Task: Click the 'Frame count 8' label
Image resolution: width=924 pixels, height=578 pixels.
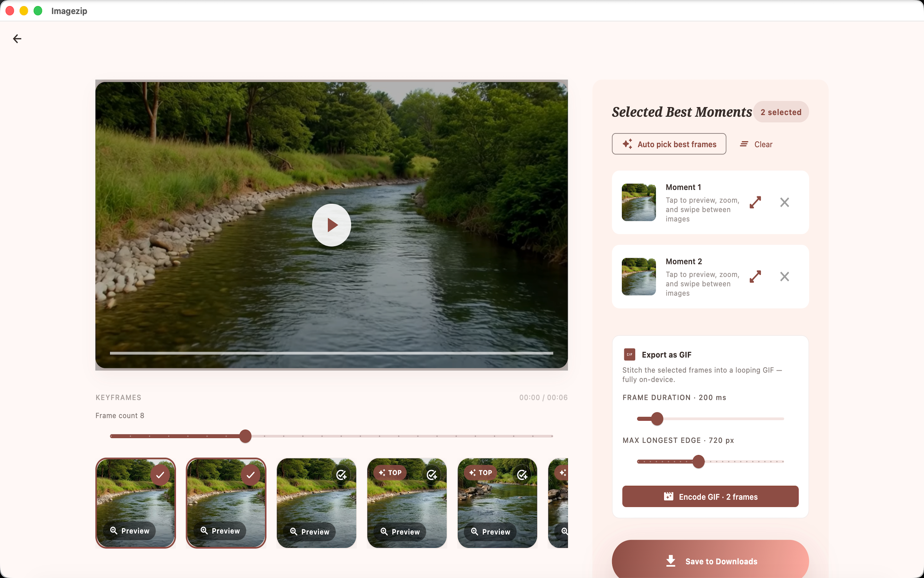Action: pyautogui.click(x=120, y=416)
